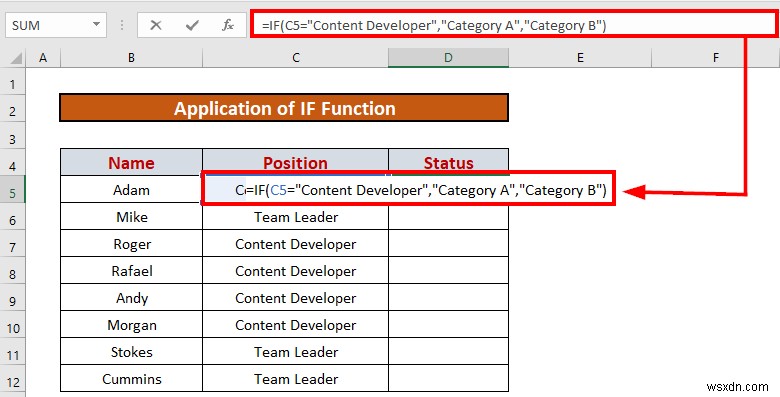780x397 pixels.
Task: Select column C header
Action: tap(295, 58)
